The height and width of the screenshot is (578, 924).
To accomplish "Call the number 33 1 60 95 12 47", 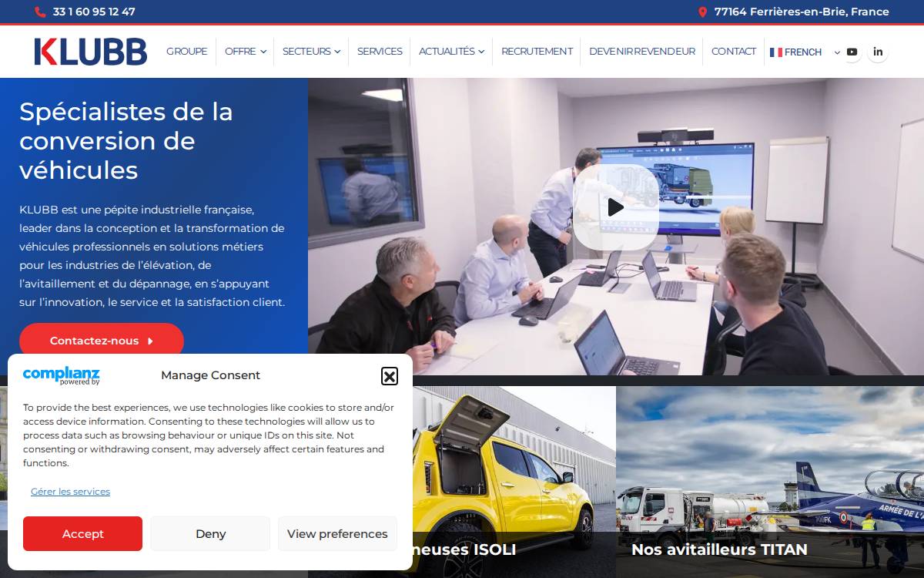I will [94, 12].
